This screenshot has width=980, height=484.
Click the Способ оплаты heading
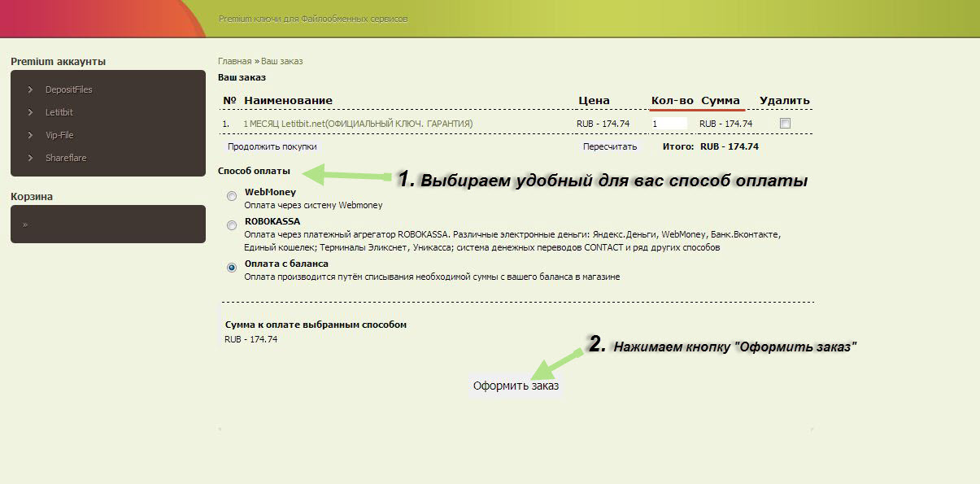254,171
